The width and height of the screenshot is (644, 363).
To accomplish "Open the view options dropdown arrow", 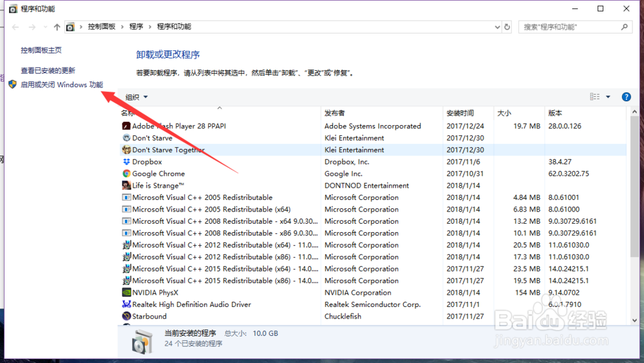I will click(x=608, y=97).
